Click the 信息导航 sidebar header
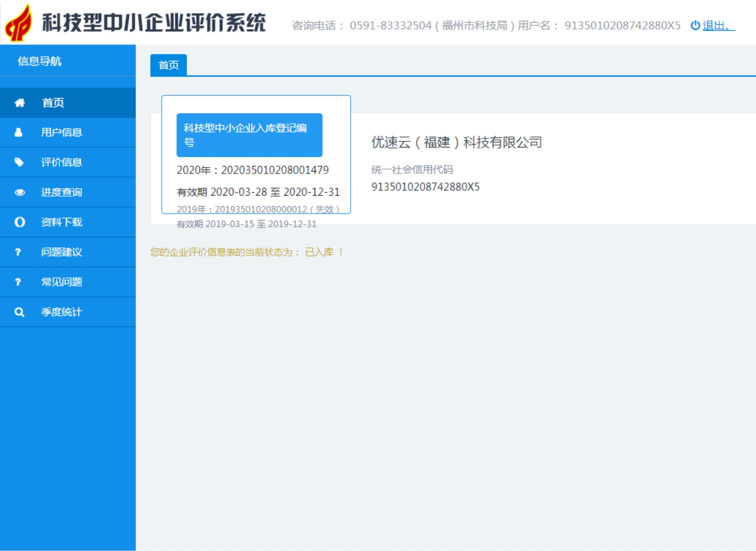The image size is (756, 551). click(x=40, y=61)
